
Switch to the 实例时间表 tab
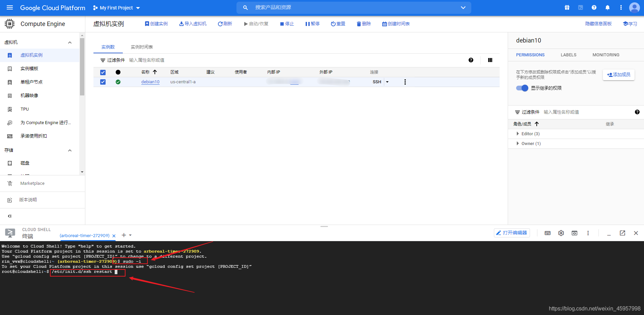coord(142,47)
